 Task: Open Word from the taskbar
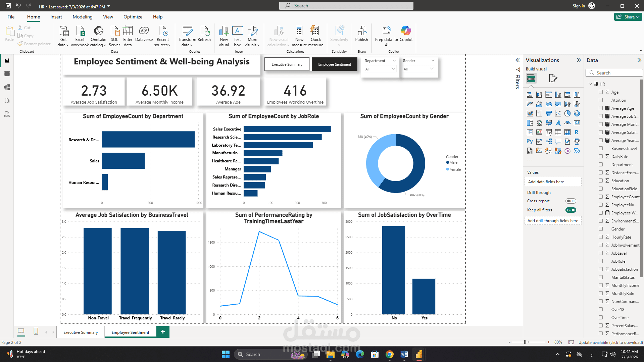point(404,354)
